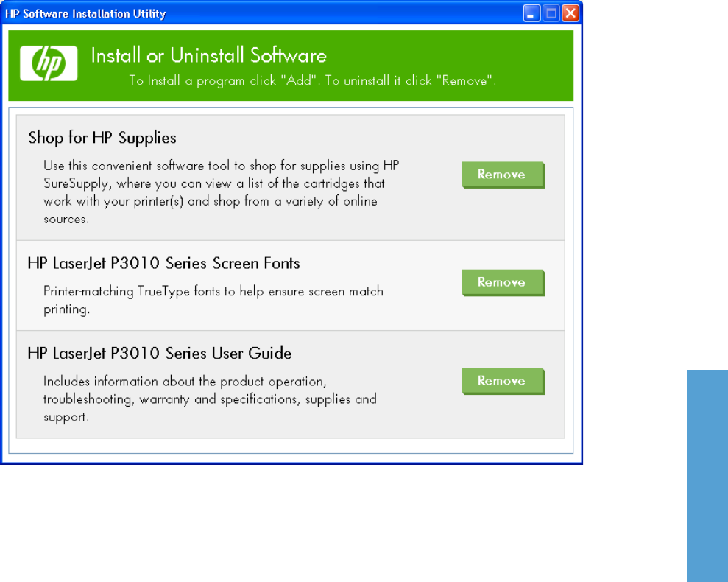
Task: Select the 'Shop for HP Supplies' heading
Action: coord(102,138)
